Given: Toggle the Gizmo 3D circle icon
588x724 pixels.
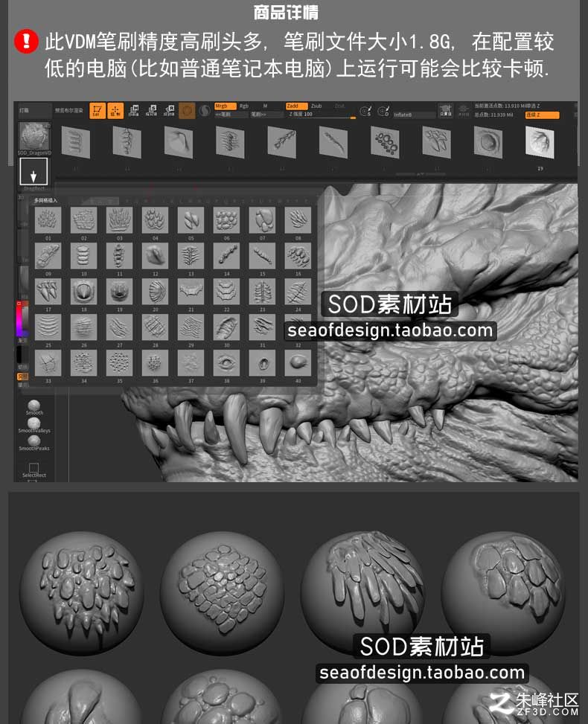Looking at the screenshot, I should (187, 111).
